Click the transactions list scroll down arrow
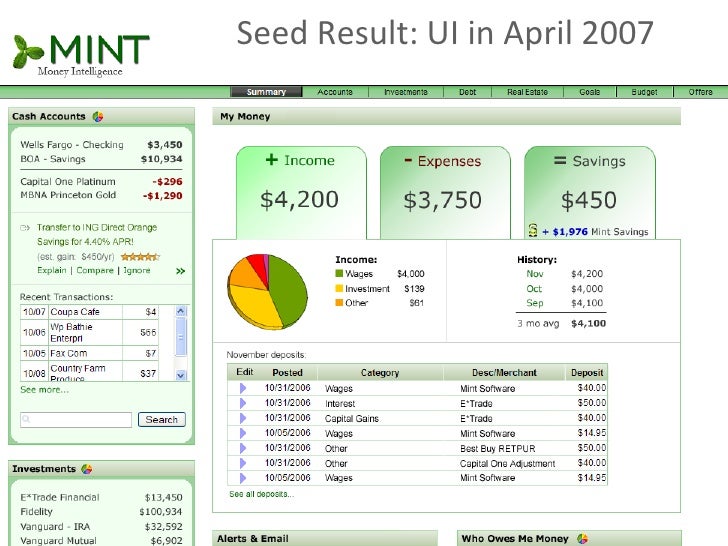 tap(181, 375)
